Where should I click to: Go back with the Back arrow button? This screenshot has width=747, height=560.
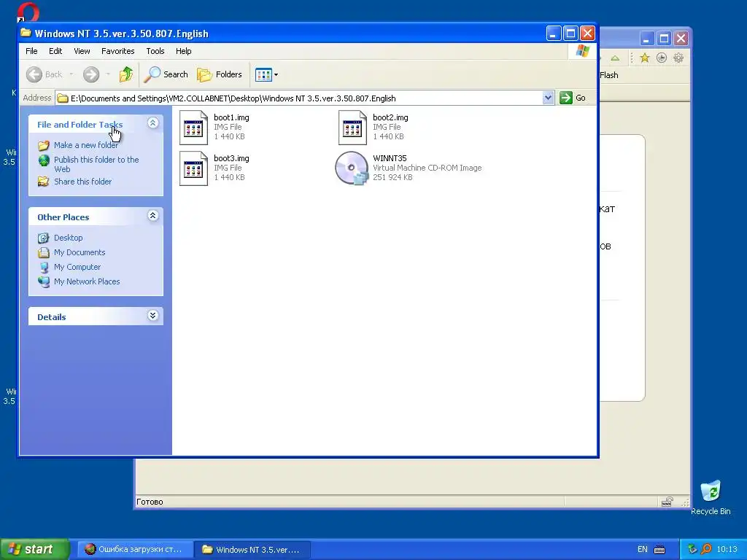[44, 74]
